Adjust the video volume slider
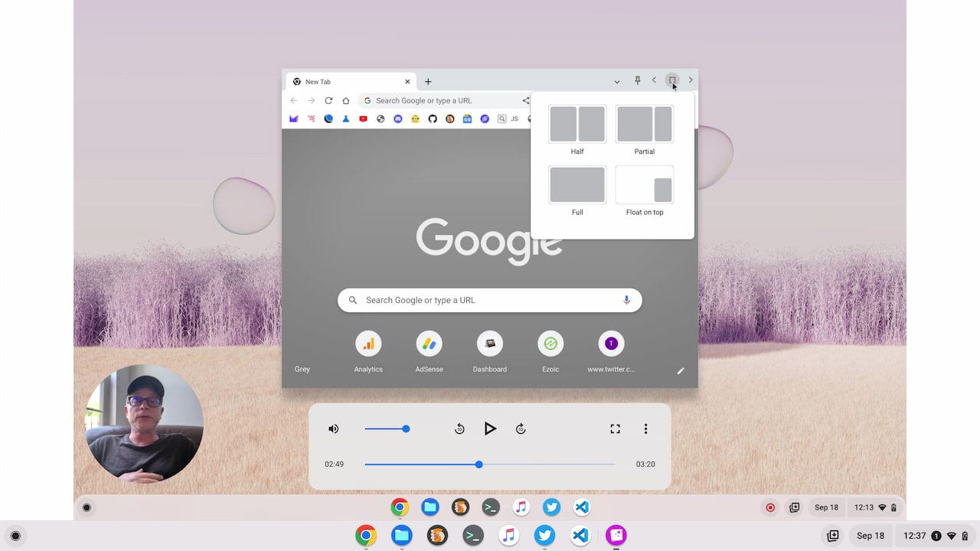The height and width of the screenshot is (551, 980). 386,429
